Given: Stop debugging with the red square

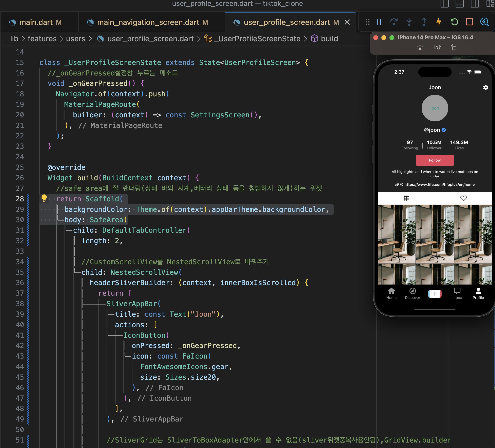Looking at the screenshot, I should [470, 22].
